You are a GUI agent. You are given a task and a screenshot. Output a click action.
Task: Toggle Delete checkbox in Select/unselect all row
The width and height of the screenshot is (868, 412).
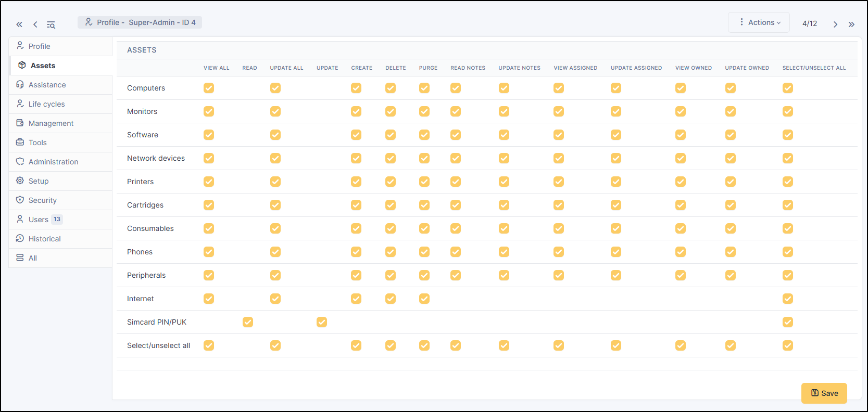391,345
